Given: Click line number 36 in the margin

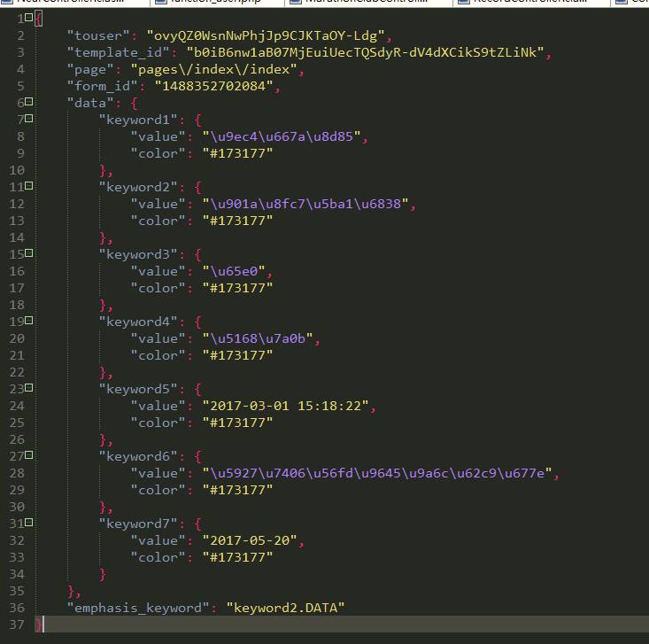Looking at the screenshot, I should (17, 608).
